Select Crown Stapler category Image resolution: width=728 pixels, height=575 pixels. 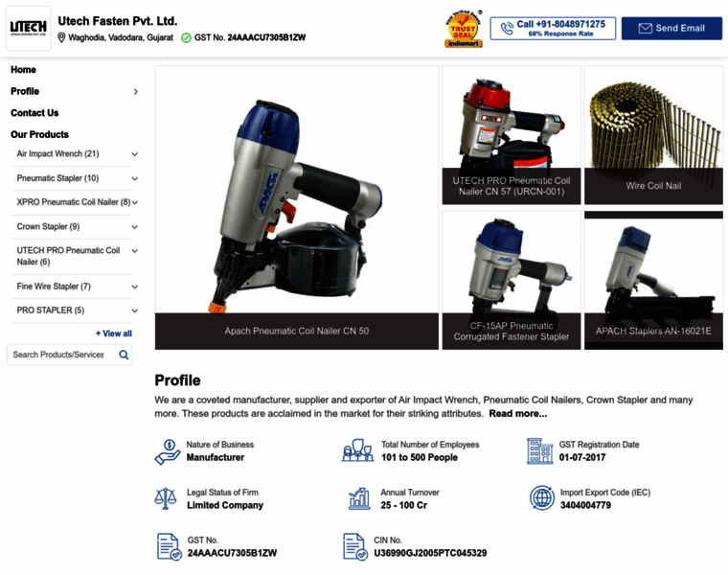click(48, 227)
